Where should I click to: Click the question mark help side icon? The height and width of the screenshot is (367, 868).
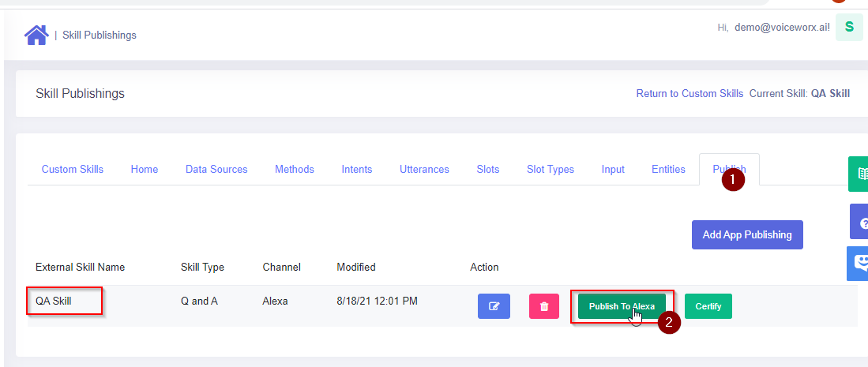[x=860, y=223]
